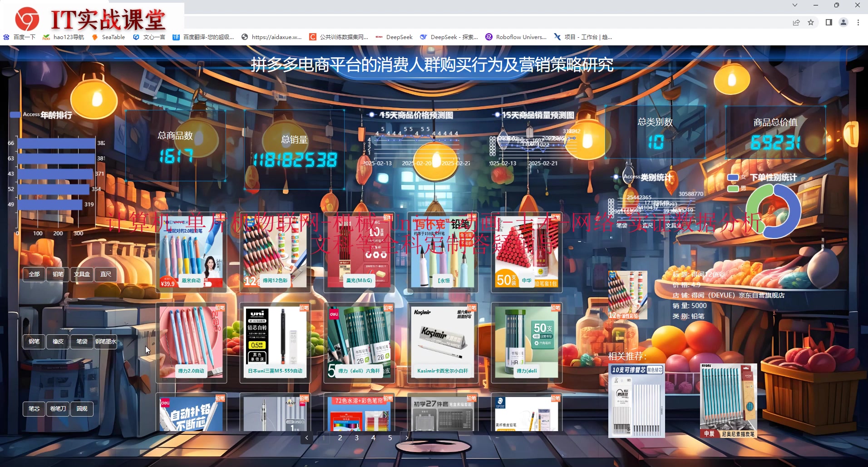Viewport: 868px width, 467px height.
Task: Toggle the Access legend in 年龄排行 chart
Action: (x=25, y=114)
